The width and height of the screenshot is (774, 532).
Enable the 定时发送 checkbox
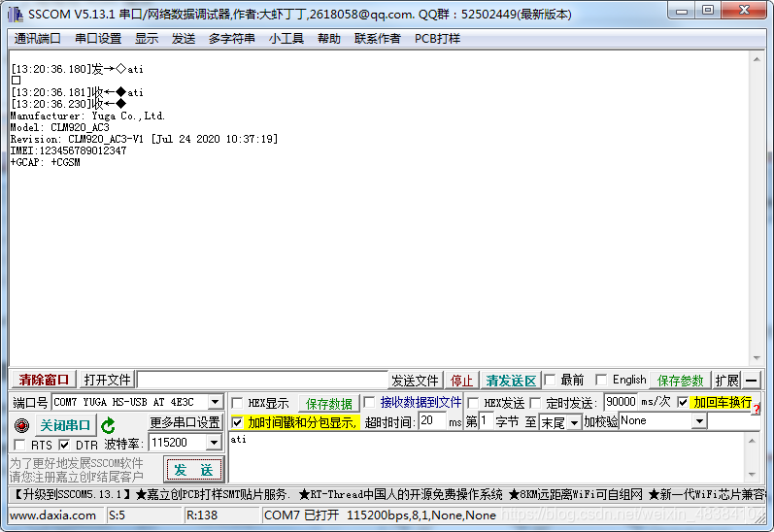[x=535, y=403]
